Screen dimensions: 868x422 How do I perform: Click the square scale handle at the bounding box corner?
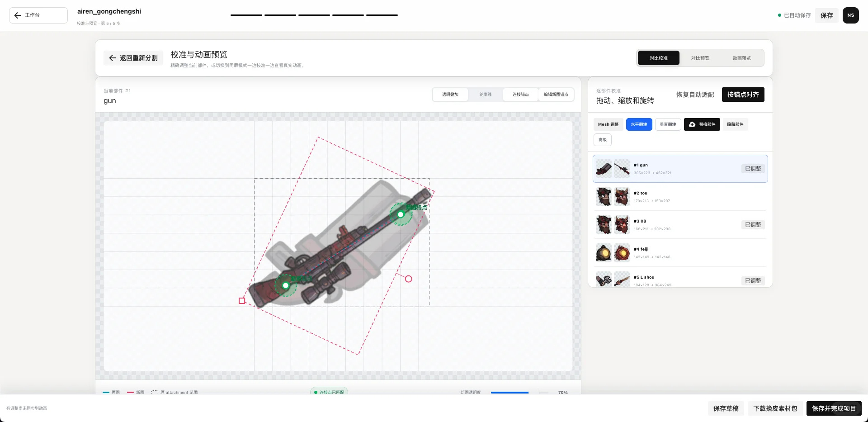(x=242, y=301)
